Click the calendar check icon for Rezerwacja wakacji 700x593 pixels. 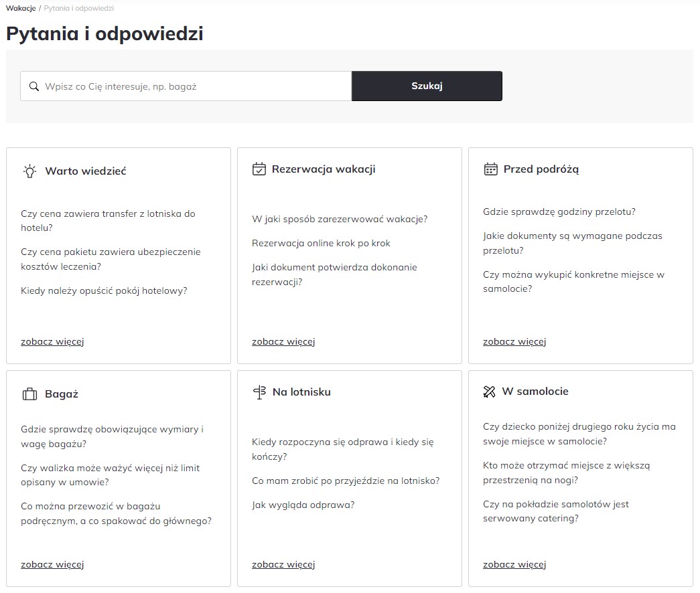259,169
